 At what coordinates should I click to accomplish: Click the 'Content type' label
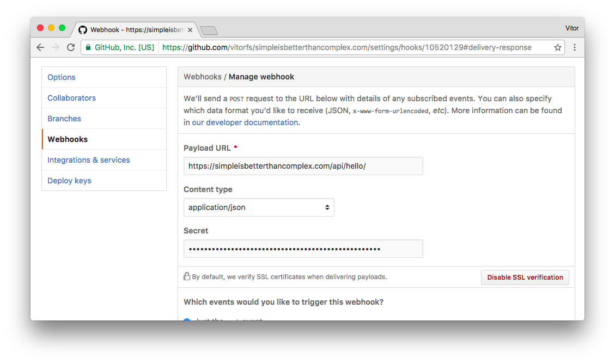[208, 190]
